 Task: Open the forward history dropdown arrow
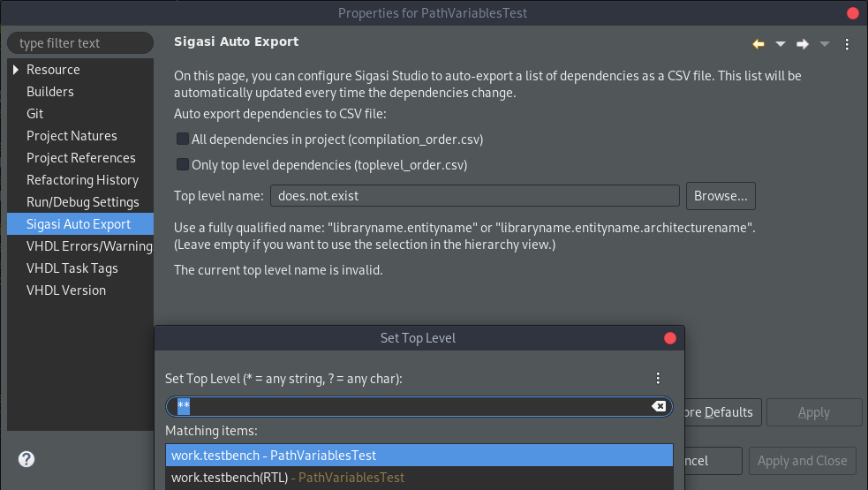pos(824,44)
